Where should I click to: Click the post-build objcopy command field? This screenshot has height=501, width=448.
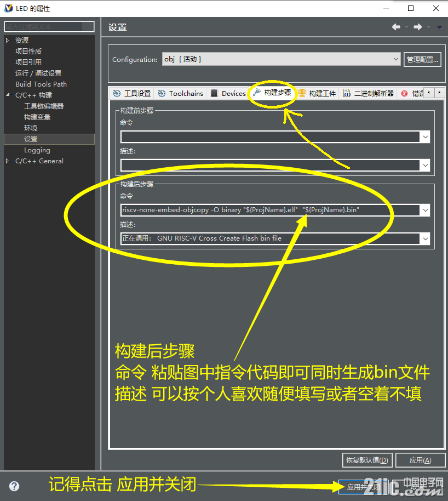[x=270, y=210]
